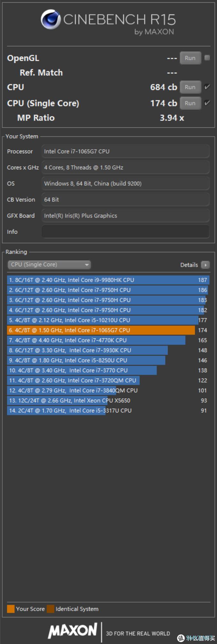Select ranking entry Intel Xeon X5650
The height and width of the screenshot is (644, 217).
click(x=108, y=401)
